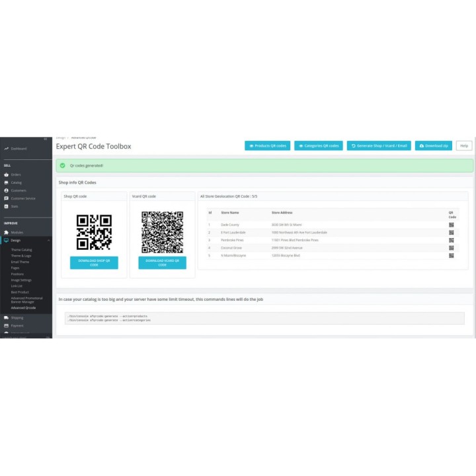Select Theme & Logo submenu item
Screen dimensions: 476x476
pyautogui.click(x=21, y=256)
